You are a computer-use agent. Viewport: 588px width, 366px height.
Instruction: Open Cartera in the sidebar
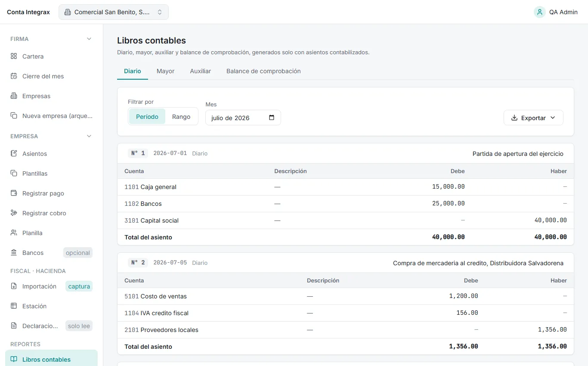(x=51, y=56)
